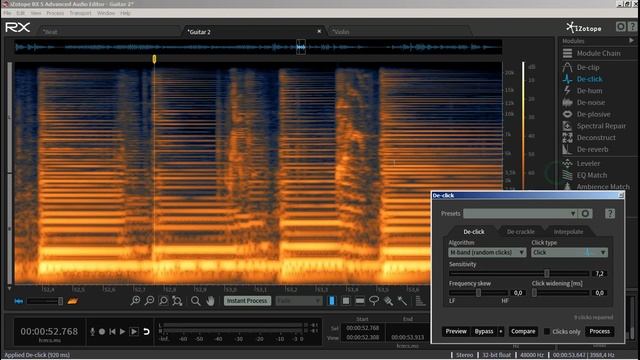Open the Click type dropdown
Screen dimensions: 640x360
click(569, 253)
